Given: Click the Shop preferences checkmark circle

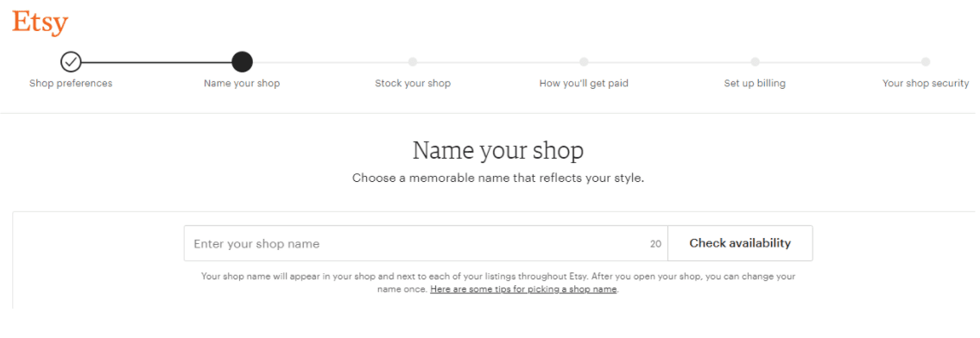Looking at the screenshot, I should 71,62.
